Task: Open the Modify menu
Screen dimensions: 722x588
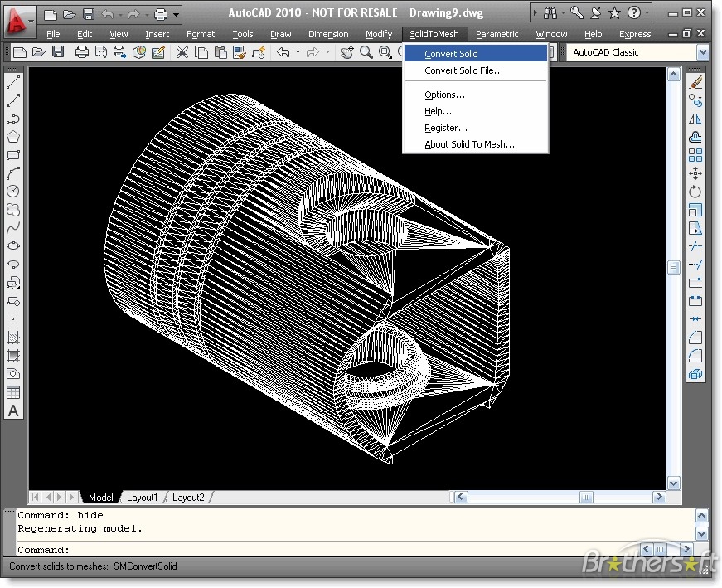Action: coord(379,34)
